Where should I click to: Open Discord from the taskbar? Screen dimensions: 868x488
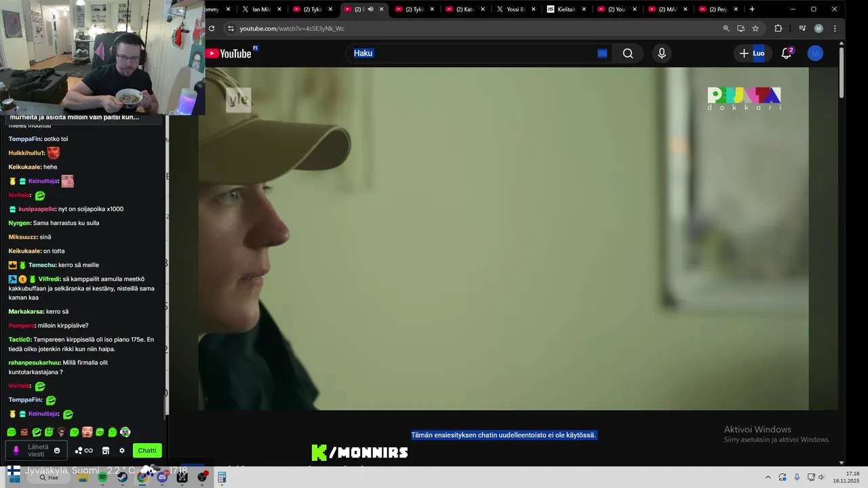click(x=163, y=478)
